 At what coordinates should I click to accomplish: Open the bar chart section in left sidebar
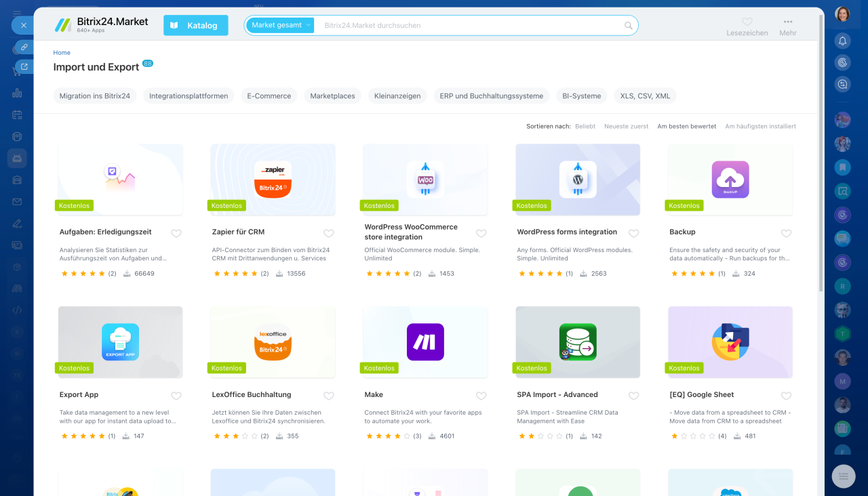(x=17, y=93)
